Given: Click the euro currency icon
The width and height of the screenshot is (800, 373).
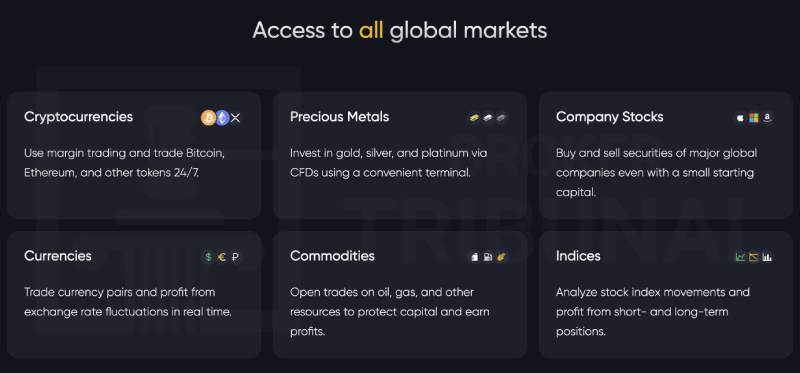Looking at the screenshot, I should (x=221, y=257).
